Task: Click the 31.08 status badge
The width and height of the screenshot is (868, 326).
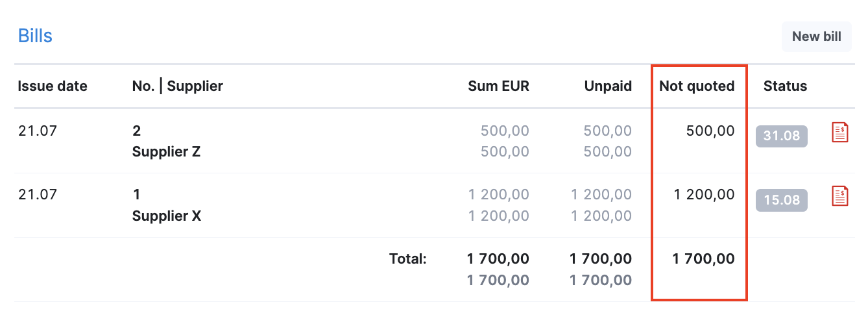Action: [781, 136]
